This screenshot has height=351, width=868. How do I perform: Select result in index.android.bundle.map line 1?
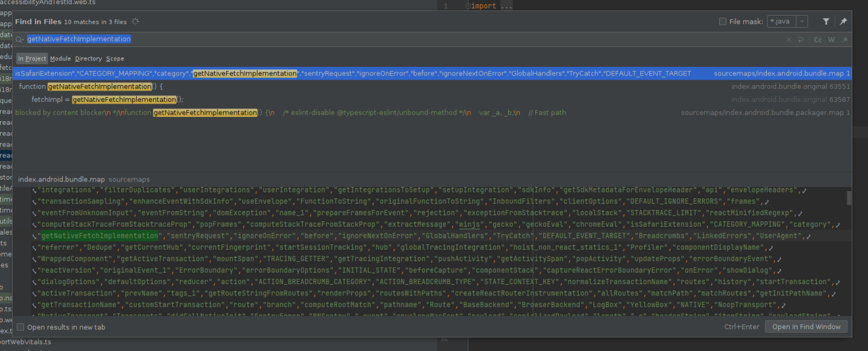click(x=432, y=74)
